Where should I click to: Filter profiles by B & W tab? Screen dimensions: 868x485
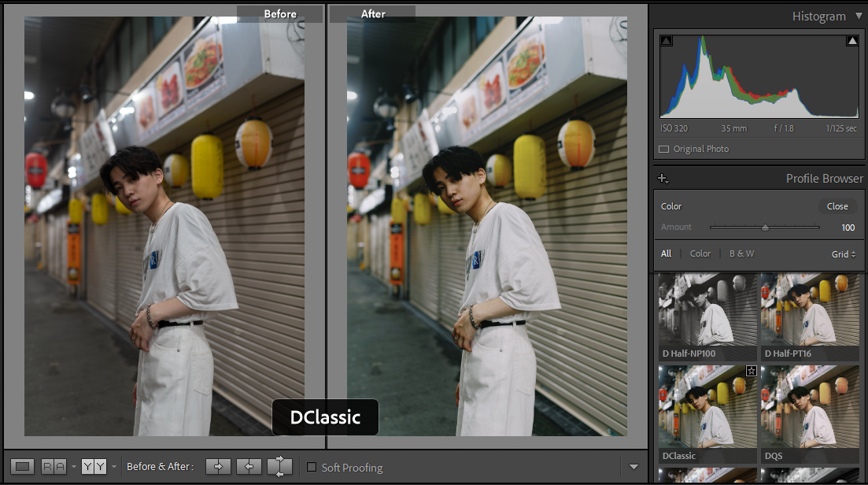[741, 254]
